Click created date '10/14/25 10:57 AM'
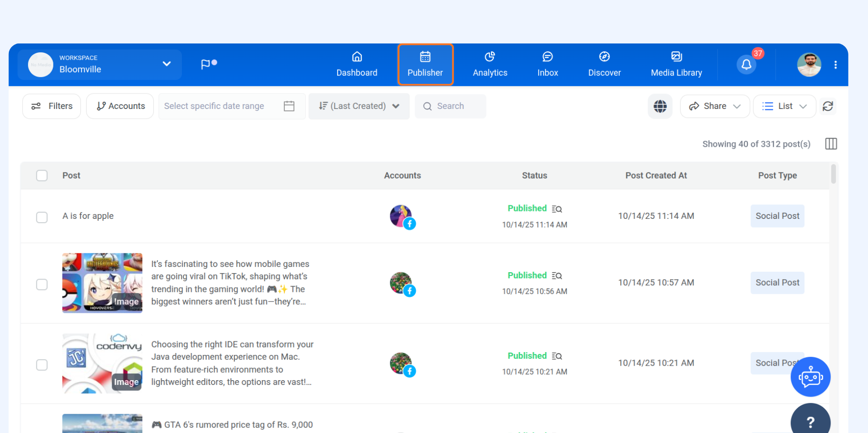 tap(656, 283)
